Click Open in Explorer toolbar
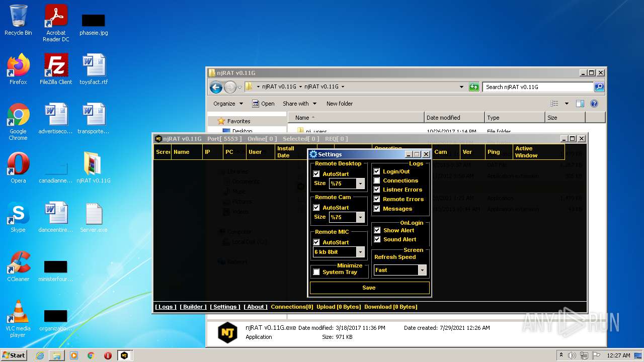 (x=264, y=104)
